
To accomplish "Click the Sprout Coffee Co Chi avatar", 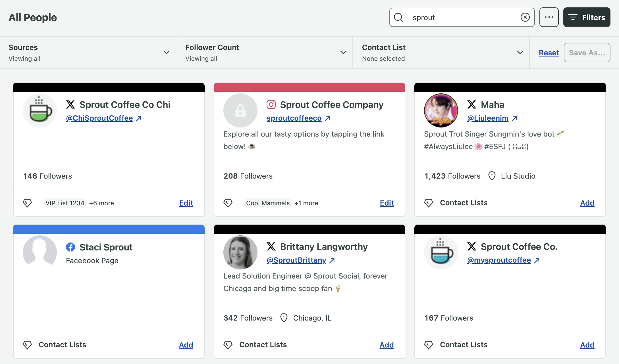I will [40, 110].
